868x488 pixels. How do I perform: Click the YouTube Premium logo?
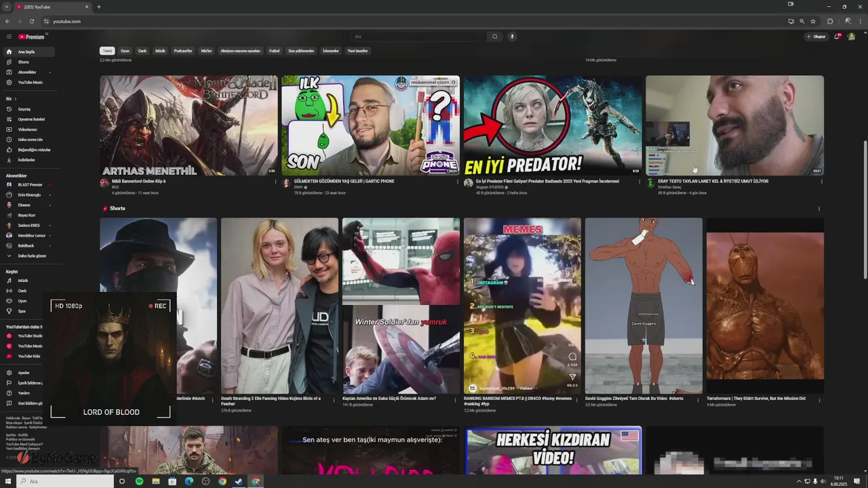31,37
